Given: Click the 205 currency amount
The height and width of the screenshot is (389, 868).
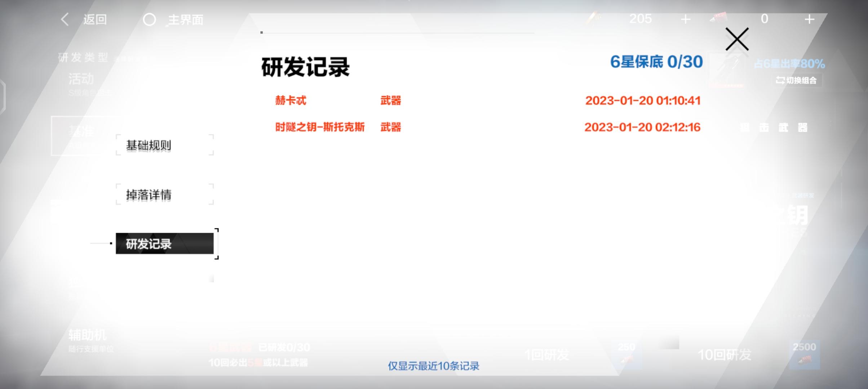Looking at the screenshot, I should tap(641, 19).
